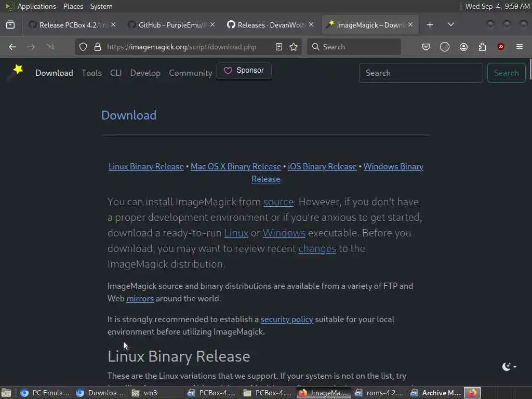Expand list all tabs chevron
532x399 pixels.
tap(450, 25)
